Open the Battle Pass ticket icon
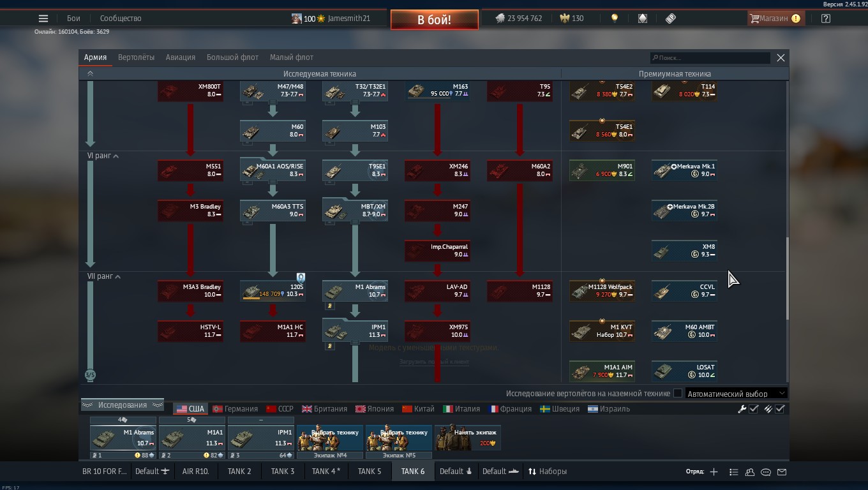Image resolution: width=868 pixels, height=490 pixels. click(x=670, y=19)
